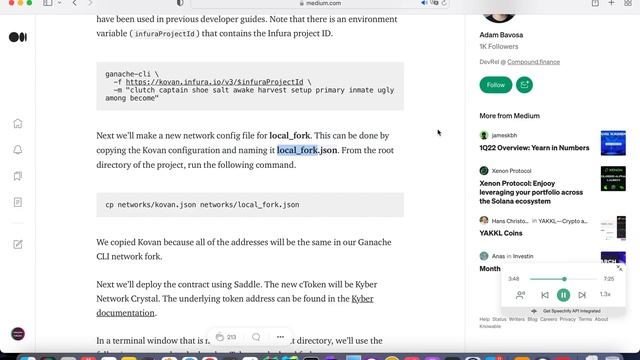The image size is (640, 360).
Task: Seek the Speechify progress slider
Action: click(563, 279)
